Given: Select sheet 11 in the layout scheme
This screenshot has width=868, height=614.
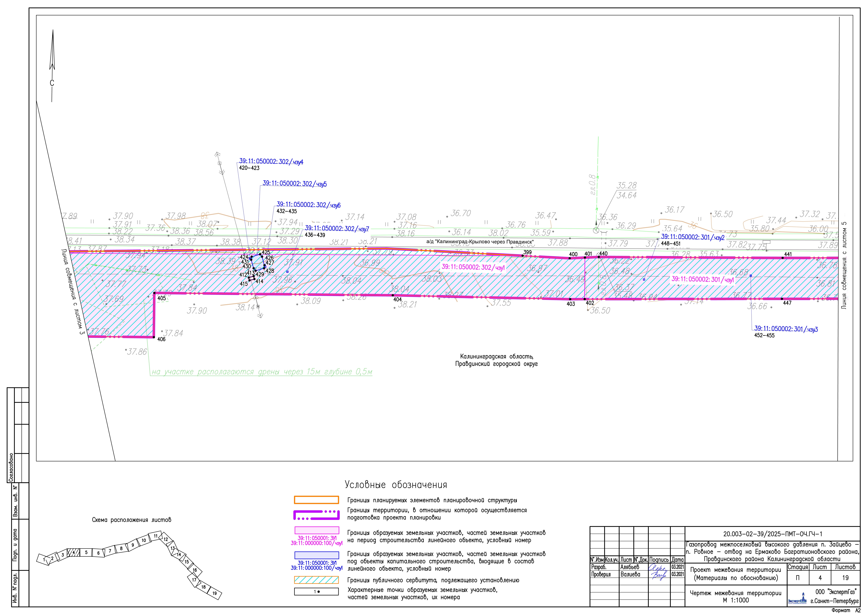Looking at the screenshot, I should pos(155,536).
